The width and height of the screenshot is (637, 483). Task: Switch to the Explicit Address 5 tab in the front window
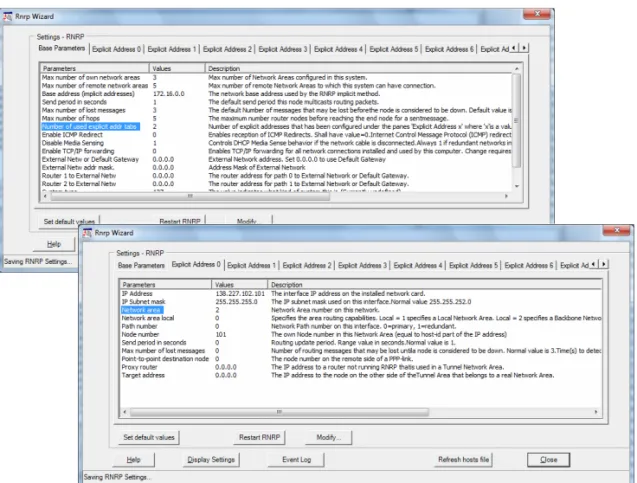pos(473,265)
